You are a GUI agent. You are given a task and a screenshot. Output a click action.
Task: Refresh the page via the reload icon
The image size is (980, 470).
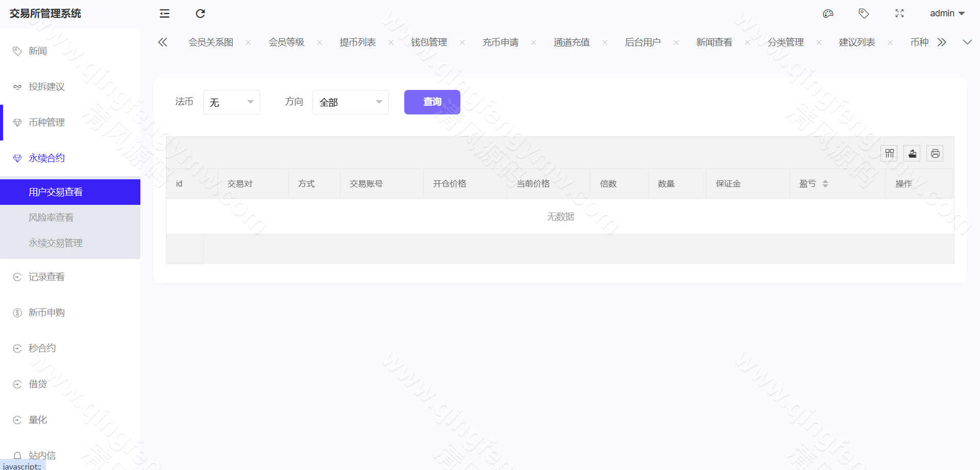click(200, 13)
